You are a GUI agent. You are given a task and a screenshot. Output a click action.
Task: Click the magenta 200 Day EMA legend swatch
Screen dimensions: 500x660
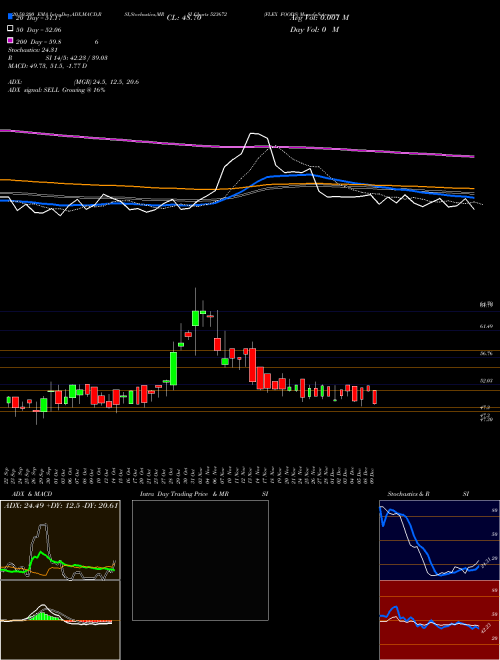pyautogui.click(x=10, y=40)
